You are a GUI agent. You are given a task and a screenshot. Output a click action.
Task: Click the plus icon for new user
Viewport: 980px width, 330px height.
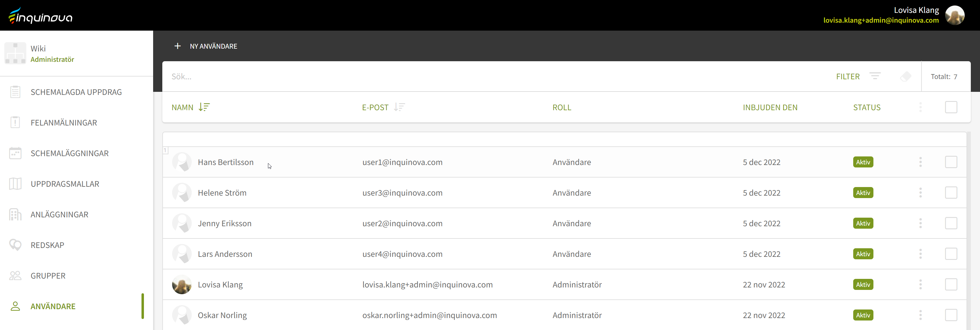[177, 46]
